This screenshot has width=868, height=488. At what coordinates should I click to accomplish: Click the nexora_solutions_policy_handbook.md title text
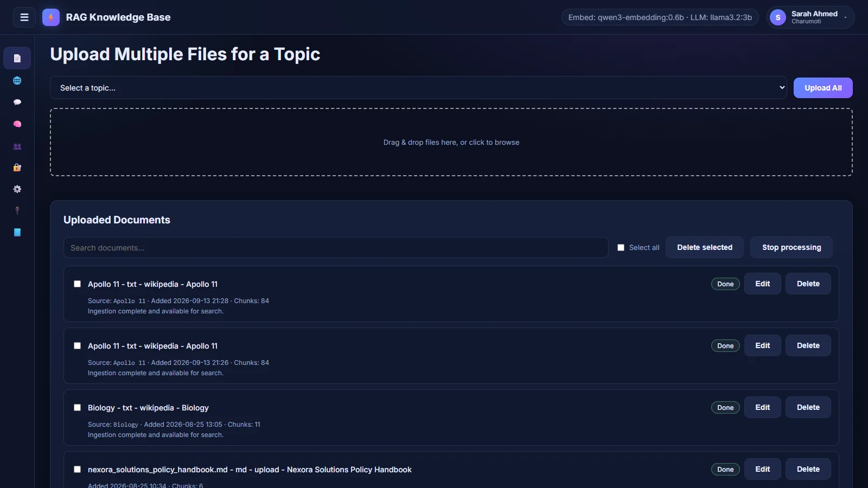click(x=250, y=470)
